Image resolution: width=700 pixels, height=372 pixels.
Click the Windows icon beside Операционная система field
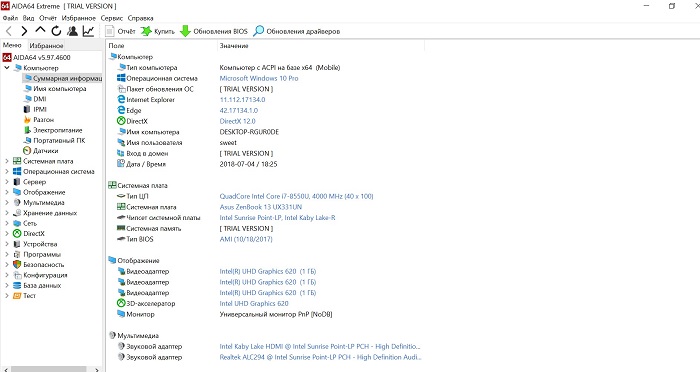(x=121, y=78)
